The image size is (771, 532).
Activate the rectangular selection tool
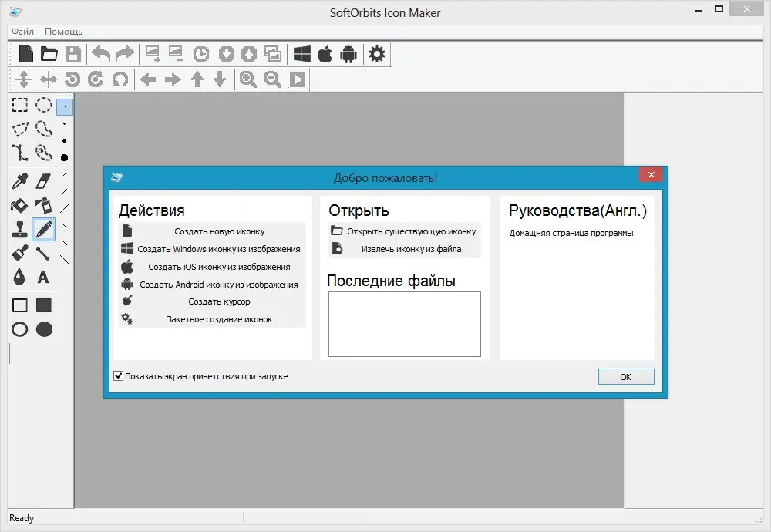pos(19,105)
